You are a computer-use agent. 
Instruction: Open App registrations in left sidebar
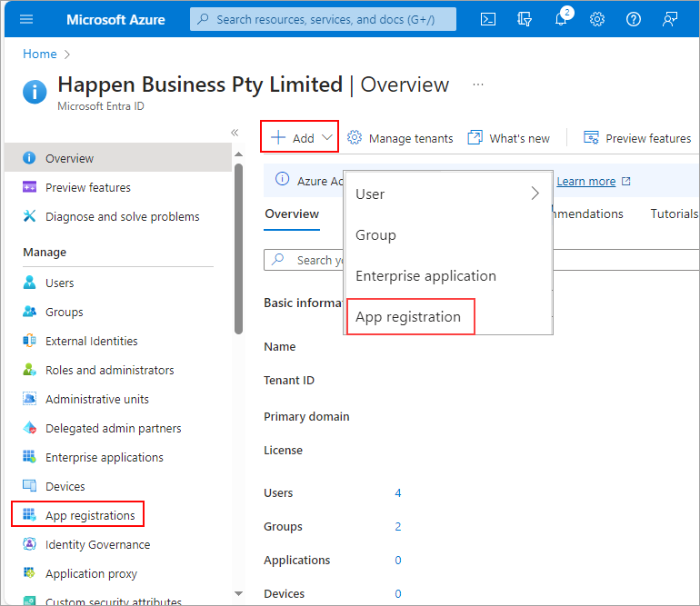pos(89,516)
